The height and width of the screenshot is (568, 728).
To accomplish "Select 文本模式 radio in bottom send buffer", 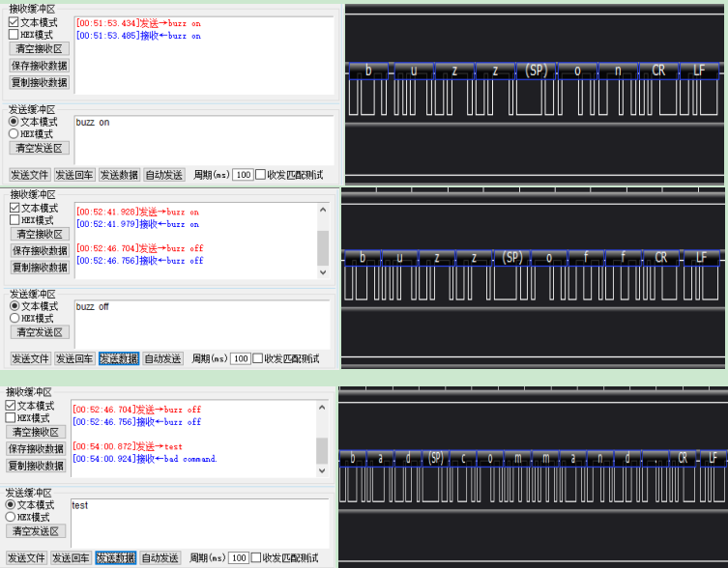I will pyautogui.click(x=11, y=504).
